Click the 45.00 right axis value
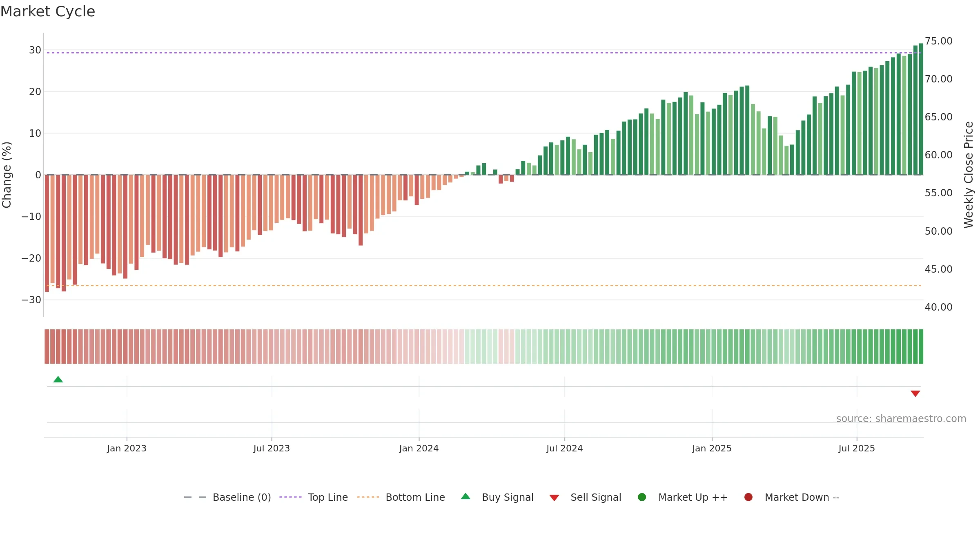The height and width of the screenshot is (551, 980). tap(938, 269)
